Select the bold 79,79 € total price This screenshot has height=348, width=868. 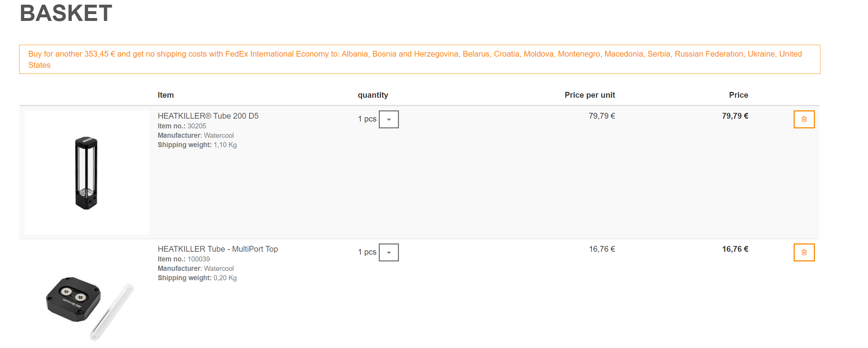coord(735,116)
